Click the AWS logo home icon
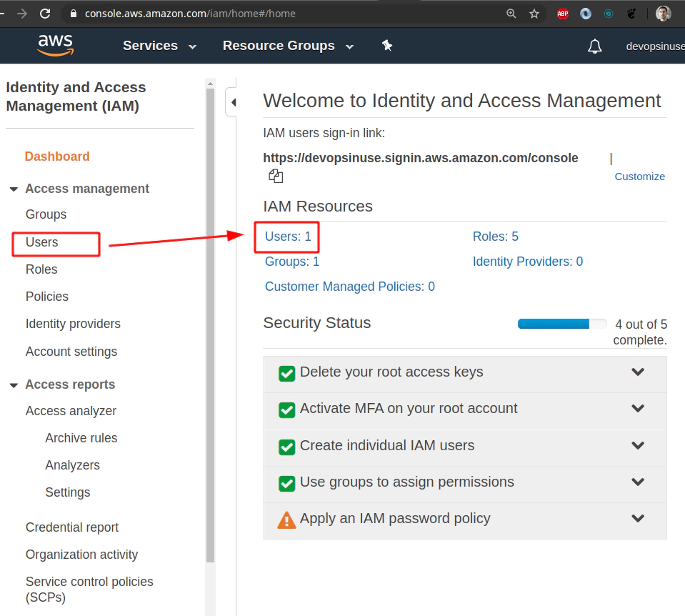Viewport: 685px width, 616px height. click(x=56, y=46)
